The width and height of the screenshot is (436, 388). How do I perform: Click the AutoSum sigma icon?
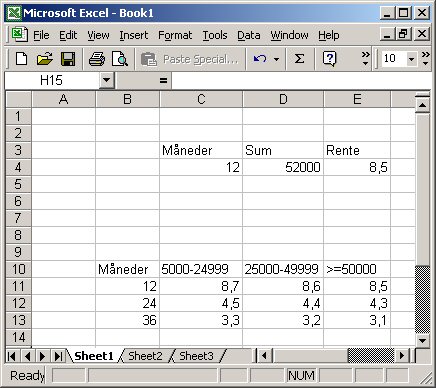(x=299, y=59)
